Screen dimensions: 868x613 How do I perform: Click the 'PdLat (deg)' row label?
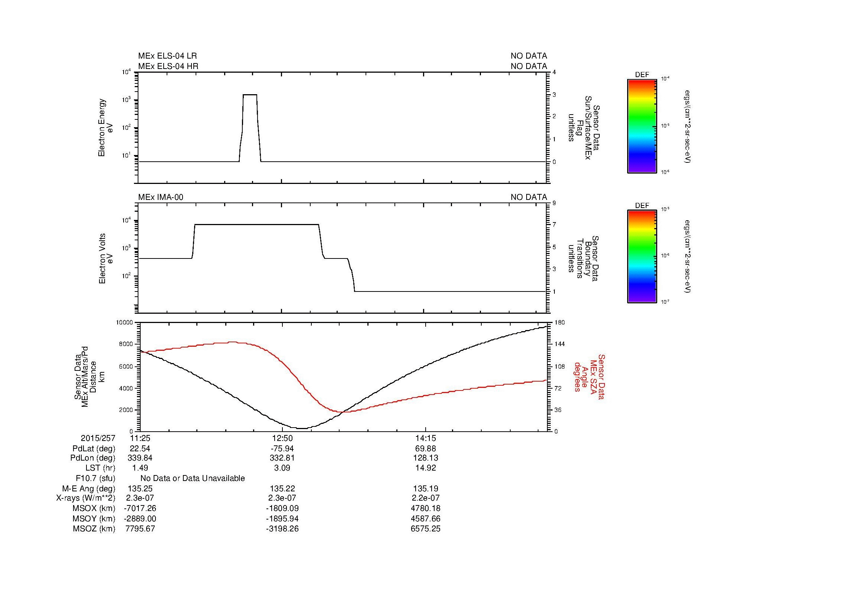[94, 449]
